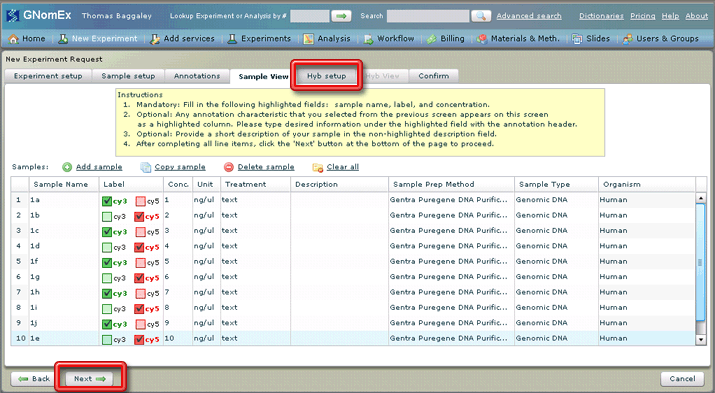Screen dimensions: 715x393
Task: Check cy5 checkbox for sample 1h
Action: pos(140,294)
